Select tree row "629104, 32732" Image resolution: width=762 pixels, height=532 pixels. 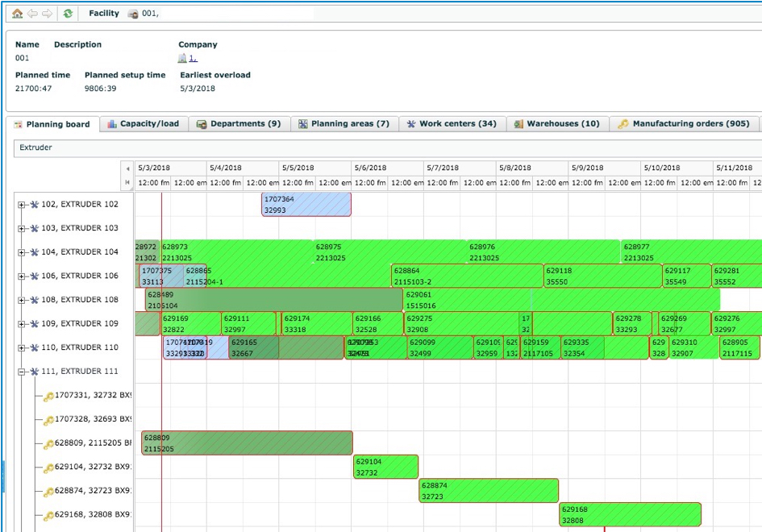tap(93, 467)
